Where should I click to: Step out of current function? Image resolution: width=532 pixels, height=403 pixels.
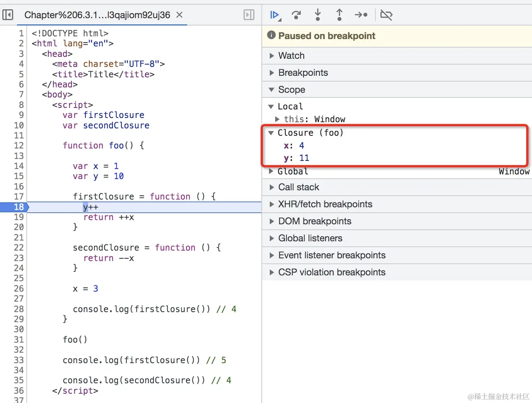[339, 15]
